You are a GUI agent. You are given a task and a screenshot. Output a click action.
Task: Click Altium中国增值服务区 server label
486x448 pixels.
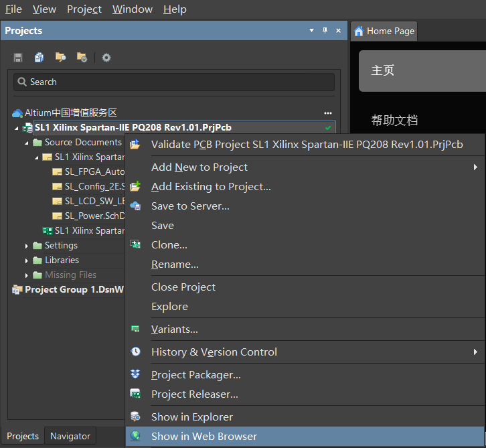(71, 113)
